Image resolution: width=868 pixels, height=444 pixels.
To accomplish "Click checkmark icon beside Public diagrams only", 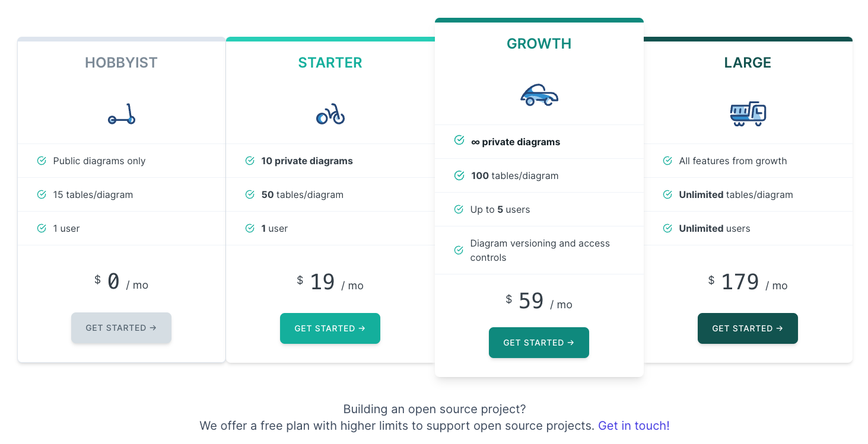I will pyautogui.click(x=42, y=161).
